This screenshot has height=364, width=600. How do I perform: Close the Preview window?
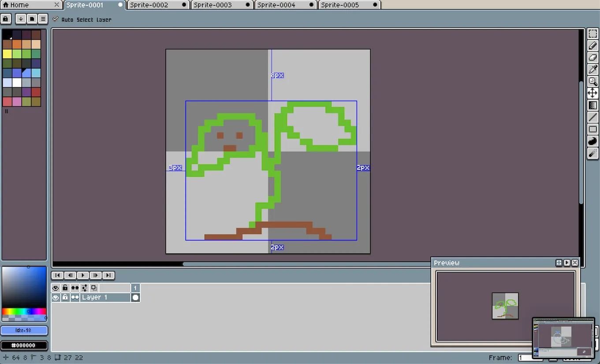tap(575, 263)
